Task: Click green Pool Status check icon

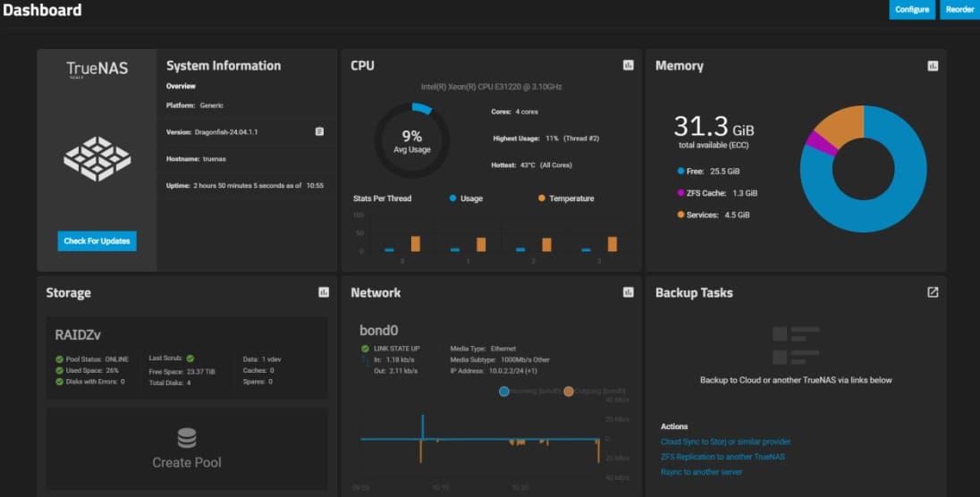Action: coord(60,358)
